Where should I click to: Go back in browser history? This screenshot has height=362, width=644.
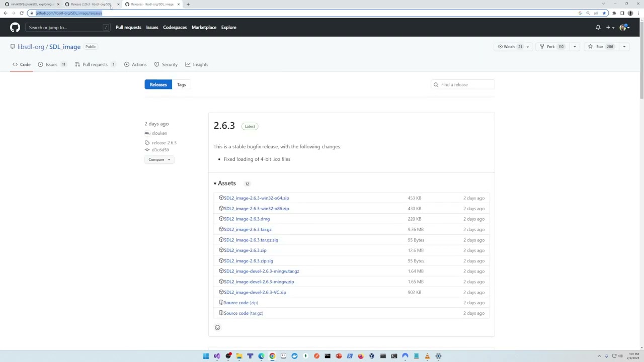(5, 13)
